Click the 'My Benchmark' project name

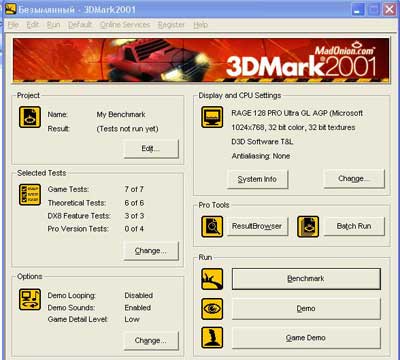click(x=121, y=115)
